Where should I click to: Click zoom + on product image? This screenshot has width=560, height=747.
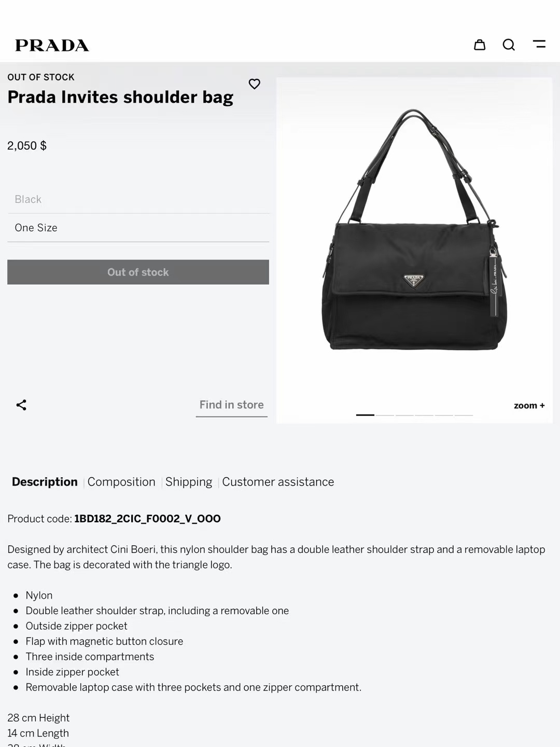click(529, 406)
